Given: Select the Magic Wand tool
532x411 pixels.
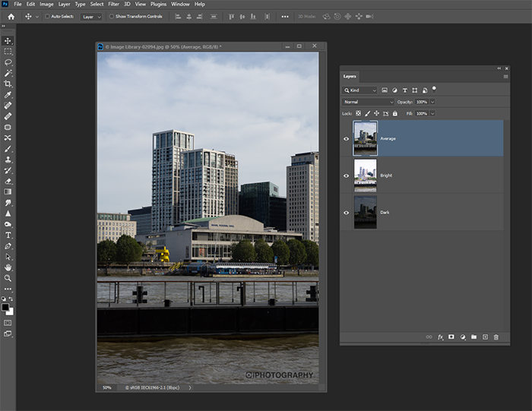Looking at the screenshot, I should [x=8, y=73].
